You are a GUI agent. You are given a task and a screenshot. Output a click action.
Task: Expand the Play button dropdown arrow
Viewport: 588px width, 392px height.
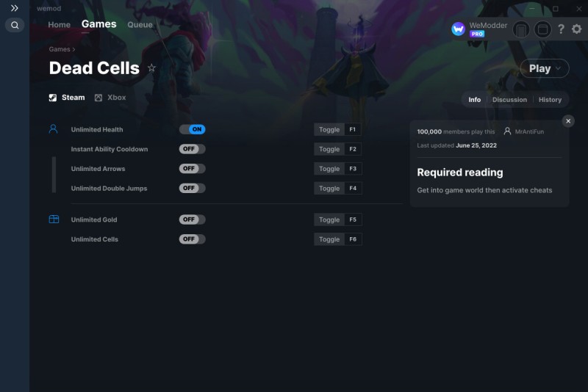[558, 68]
